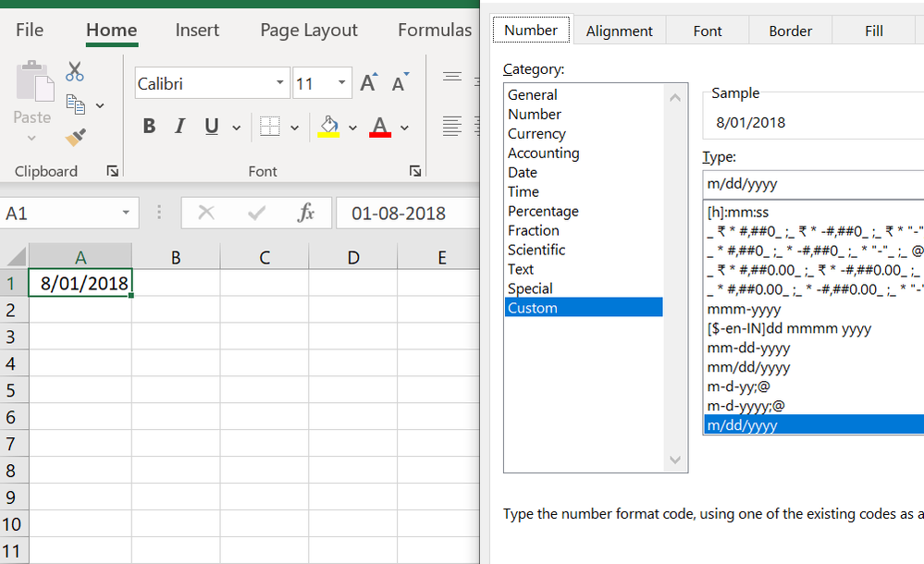The height and width of the screenshot is (564, 924).
Task: Click the Align Left icon
Action: pyautogui.click(x=452, y=126)
